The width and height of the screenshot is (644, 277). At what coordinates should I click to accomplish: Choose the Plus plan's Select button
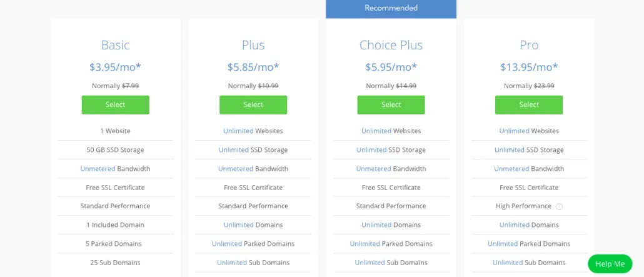tap(253, 104)
